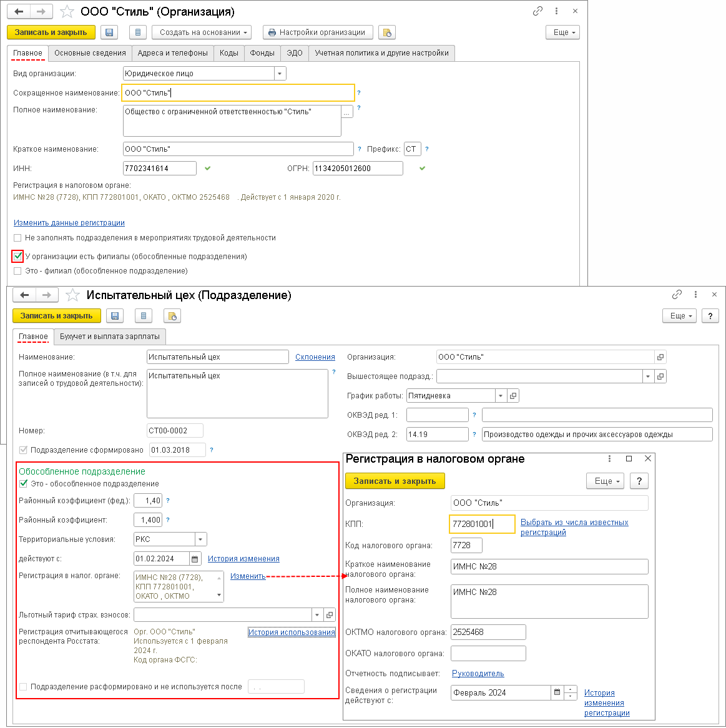Image resolution: width=726 pixels, height=728 pixels.
Task: Expand the Территориальные условия РКС dropdown
Action: (x=200, y=539)
